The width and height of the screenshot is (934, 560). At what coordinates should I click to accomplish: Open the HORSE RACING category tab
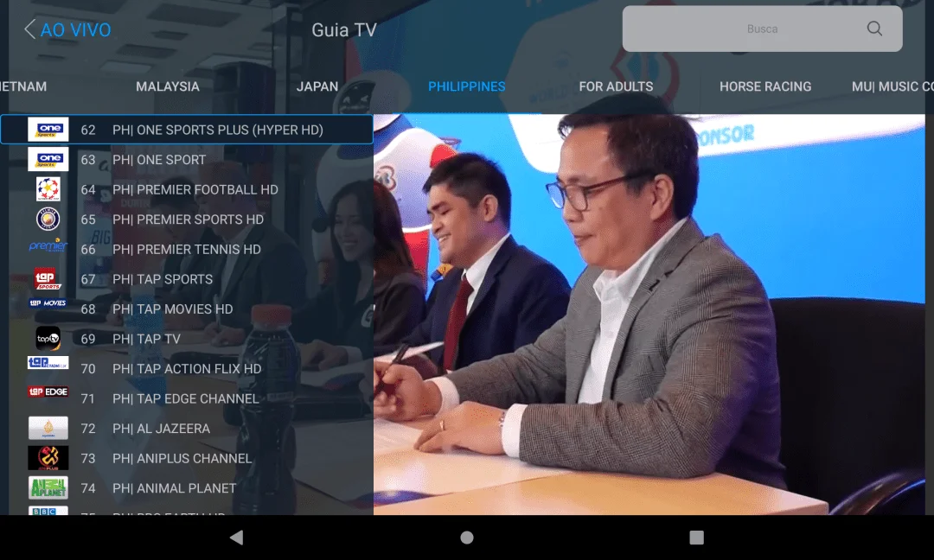click(765, 86)
